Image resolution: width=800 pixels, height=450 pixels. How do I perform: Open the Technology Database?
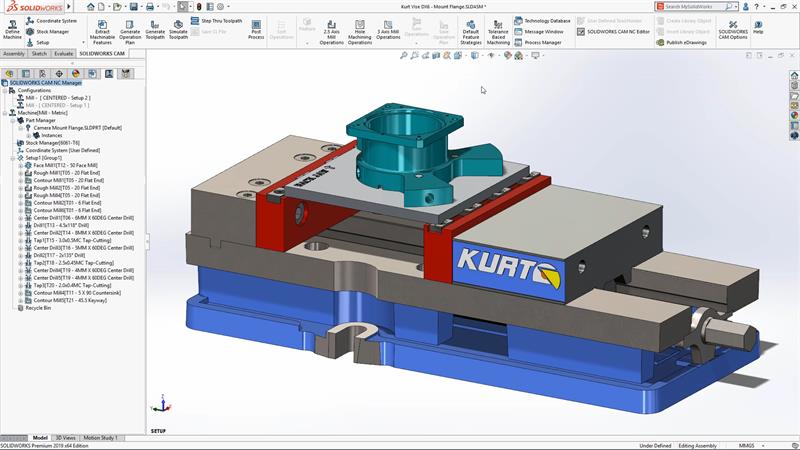542,21
